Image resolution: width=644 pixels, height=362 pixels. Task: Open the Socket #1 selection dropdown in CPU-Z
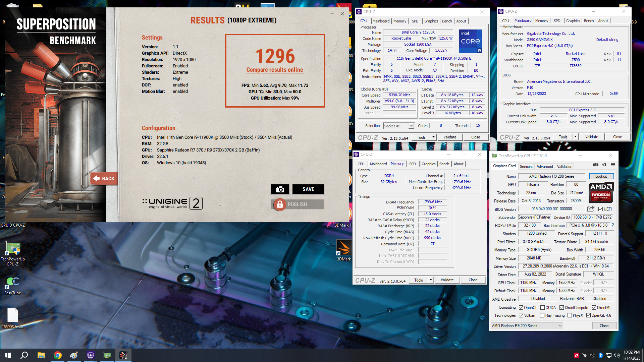[398, 126]
